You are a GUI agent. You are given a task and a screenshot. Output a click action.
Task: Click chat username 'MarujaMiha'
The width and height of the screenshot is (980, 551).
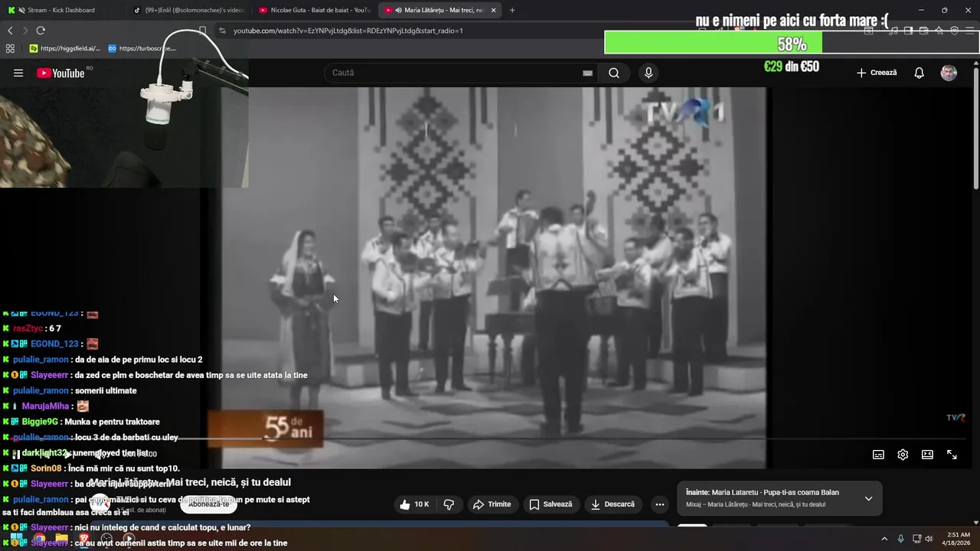[47, 406]
